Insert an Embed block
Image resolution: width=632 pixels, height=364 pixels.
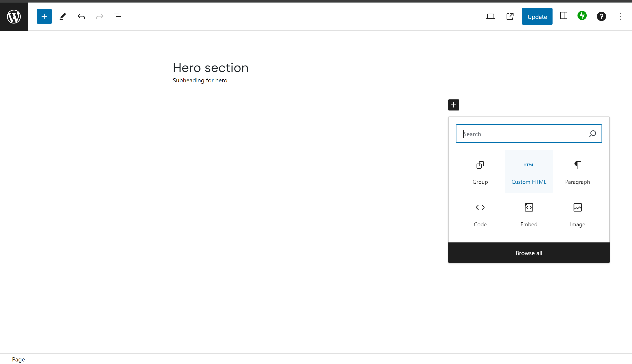(529, 214)
